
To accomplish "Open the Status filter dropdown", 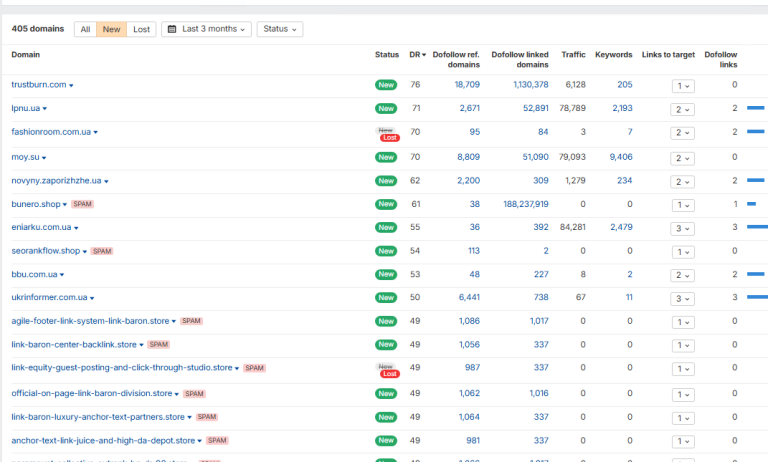I will 280,29.
